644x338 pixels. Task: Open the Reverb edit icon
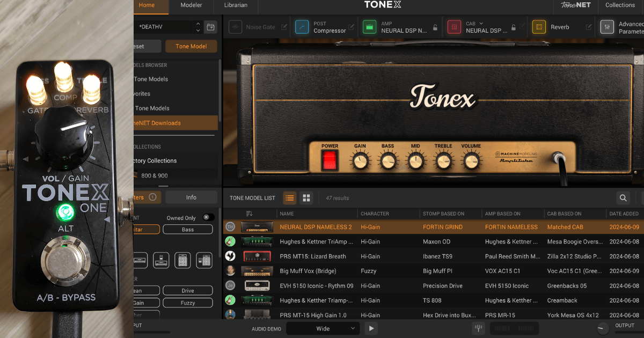click(589, 27)
